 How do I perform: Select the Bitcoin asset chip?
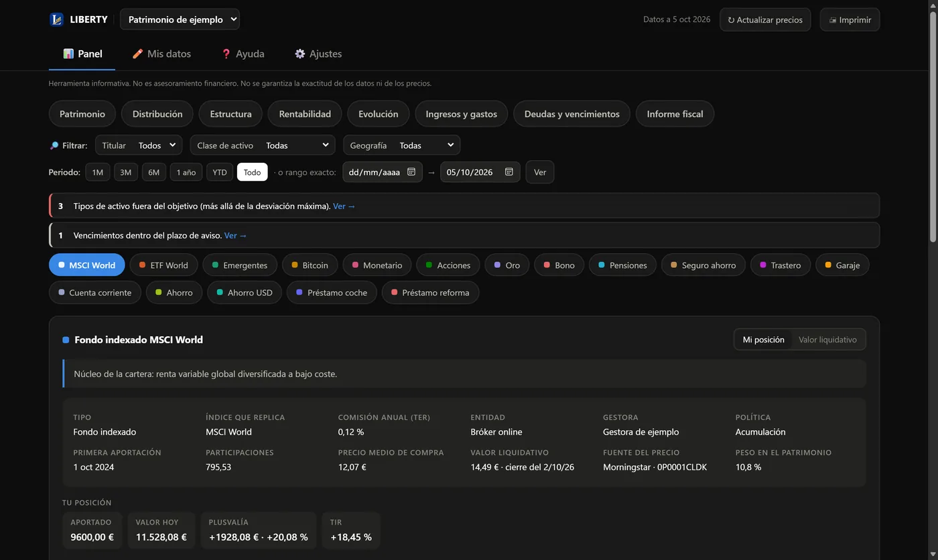309,265
